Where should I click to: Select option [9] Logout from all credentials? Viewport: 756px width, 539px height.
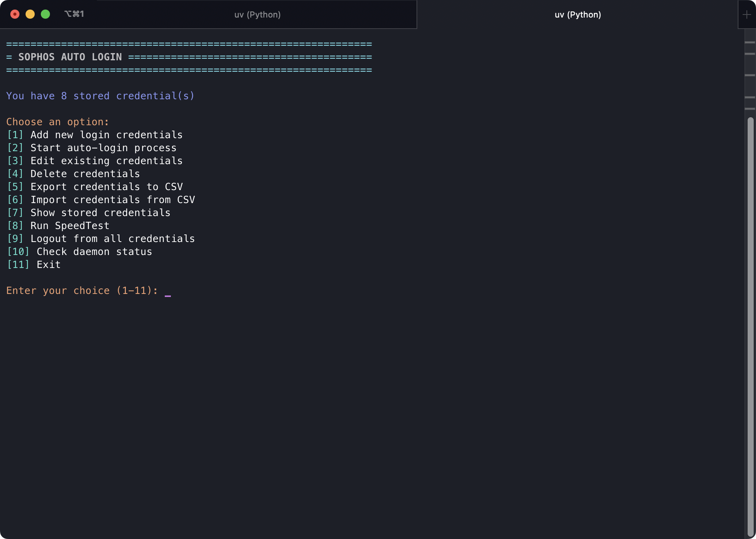(100, 239)
